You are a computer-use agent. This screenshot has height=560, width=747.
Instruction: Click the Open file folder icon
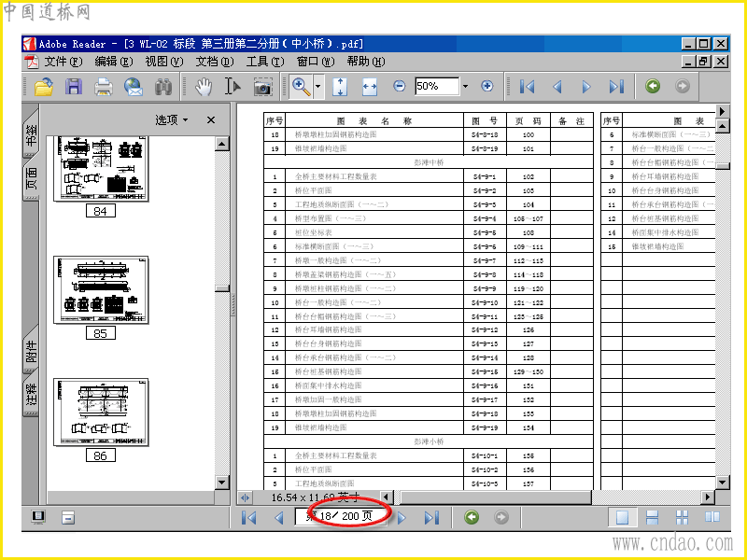click(43, 87)
